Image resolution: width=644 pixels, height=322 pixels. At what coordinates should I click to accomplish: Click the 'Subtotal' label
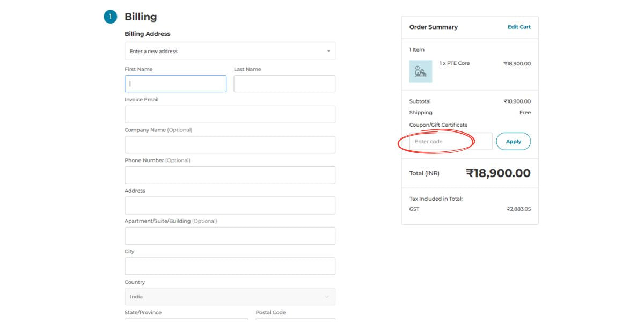pyautogui.click(x=420, y=101)
